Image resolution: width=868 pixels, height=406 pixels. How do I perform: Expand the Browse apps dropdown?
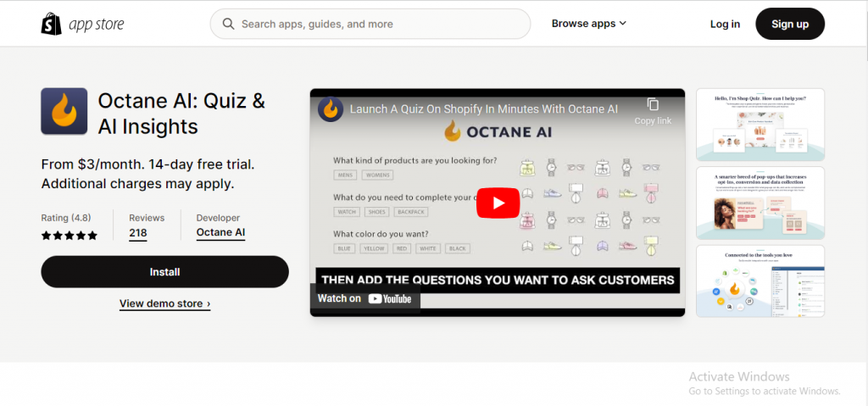pos(589,24)
